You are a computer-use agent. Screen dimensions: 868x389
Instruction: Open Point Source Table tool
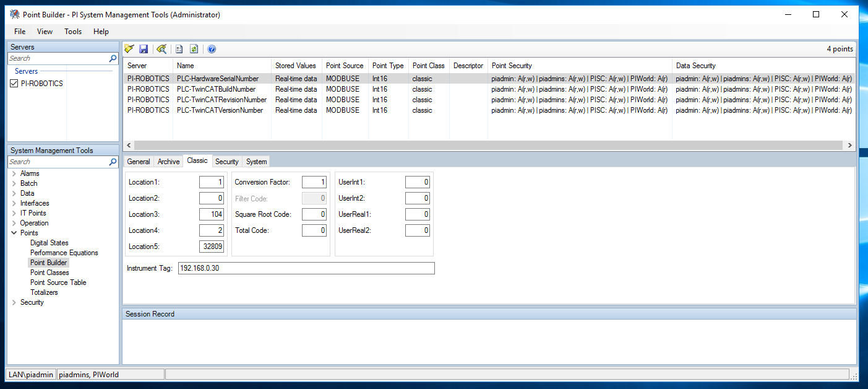[x=58, y=282]
